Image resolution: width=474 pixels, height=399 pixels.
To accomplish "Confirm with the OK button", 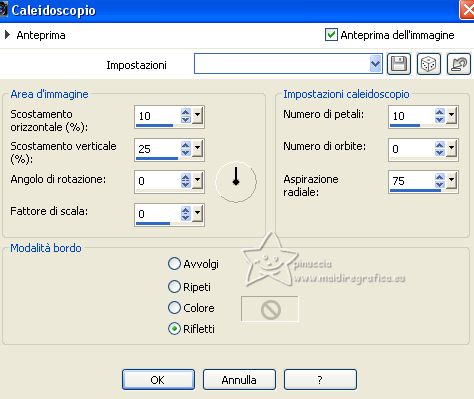I will [158, 379].
